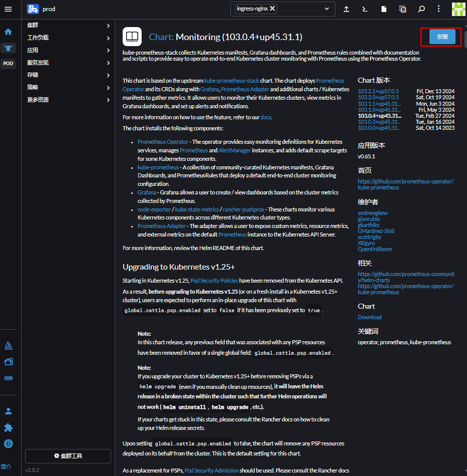The image size is (467, 476).
Task: Select chart version 103.2.1+up57.0.3
Action: [378, 91]
